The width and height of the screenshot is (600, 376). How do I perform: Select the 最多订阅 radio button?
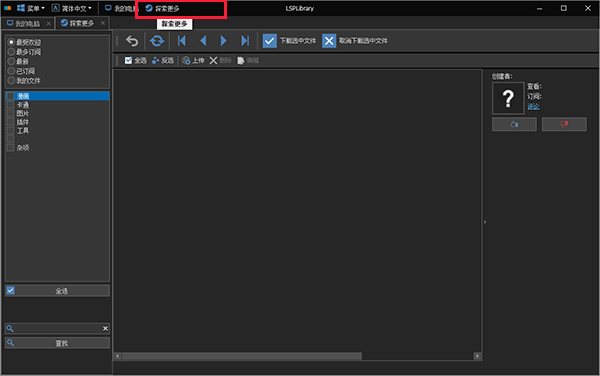tap(11, 52)
